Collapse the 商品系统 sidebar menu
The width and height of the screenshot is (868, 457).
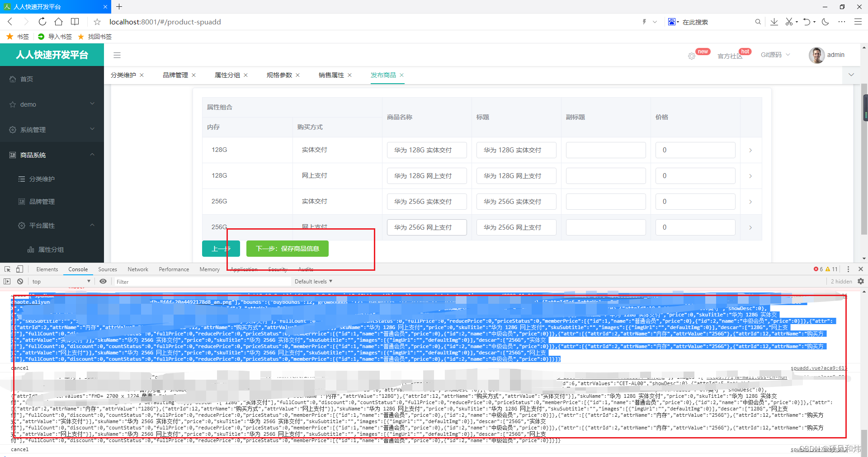tap(52, 155)
